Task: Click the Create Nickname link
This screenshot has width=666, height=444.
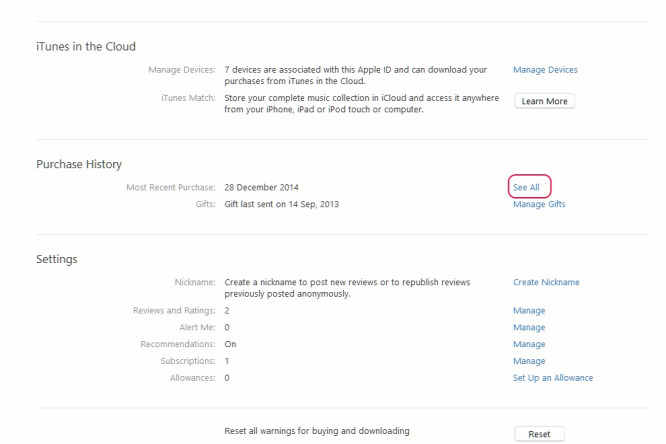Action: point(546,282)
